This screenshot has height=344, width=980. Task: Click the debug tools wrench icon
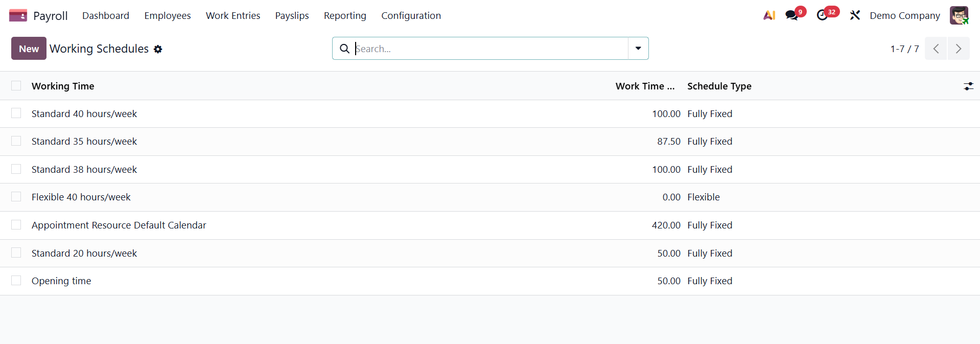(855, 15)
